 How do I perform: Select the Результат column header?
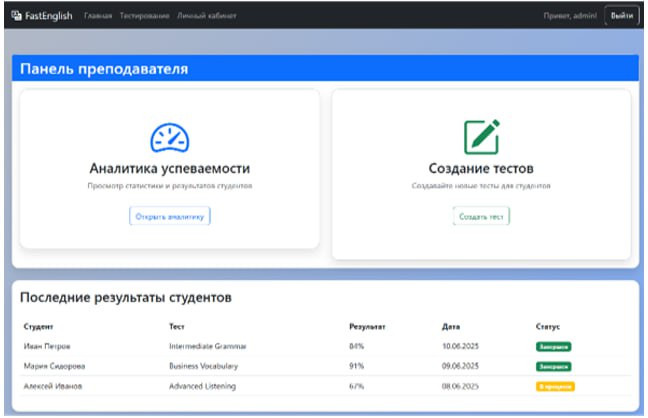367,327
